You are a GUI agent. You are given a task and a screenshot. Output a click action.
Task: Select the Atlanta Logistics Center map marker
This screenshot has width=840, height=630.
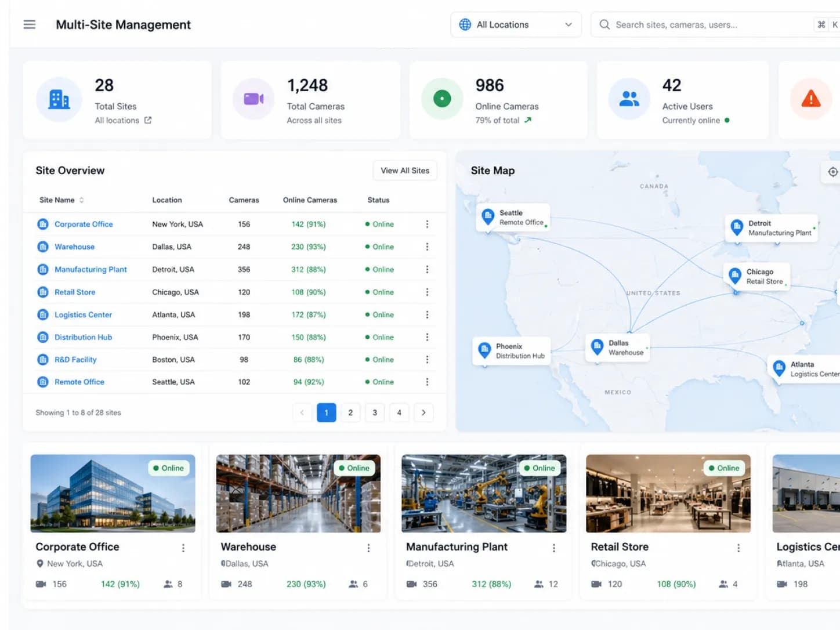point(804,369)
